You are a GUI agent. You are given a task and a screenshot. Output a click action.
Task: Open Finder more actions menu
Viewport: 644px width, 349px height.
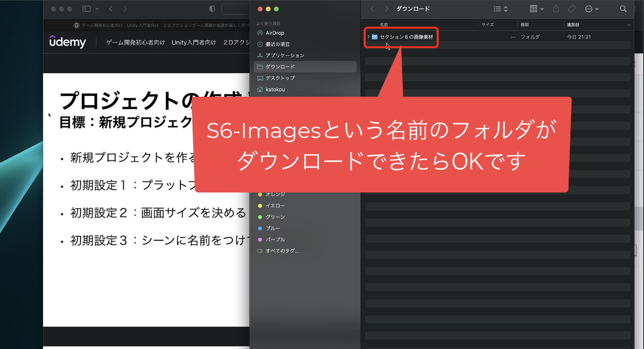tap(592, 9)
